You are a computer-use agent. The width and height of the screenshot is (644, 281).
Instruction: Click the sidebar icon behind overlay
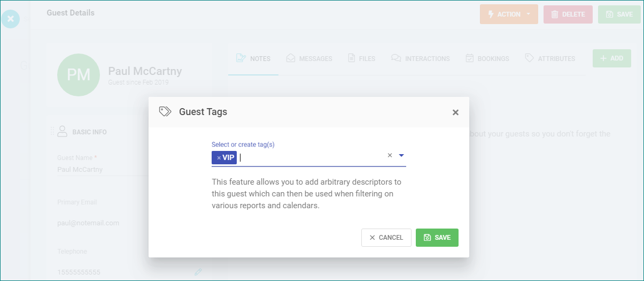[24, 65]
